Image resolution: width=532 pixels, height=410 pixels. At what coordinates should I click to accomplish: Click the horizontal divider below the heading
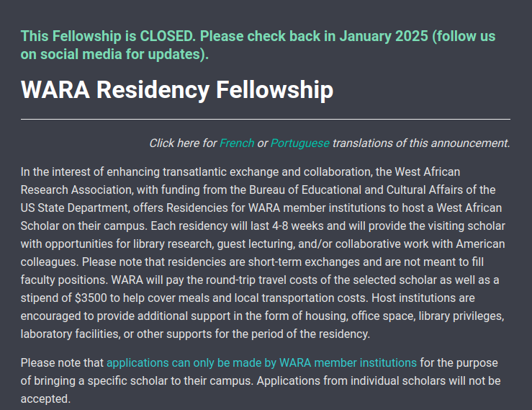[266, 119]
